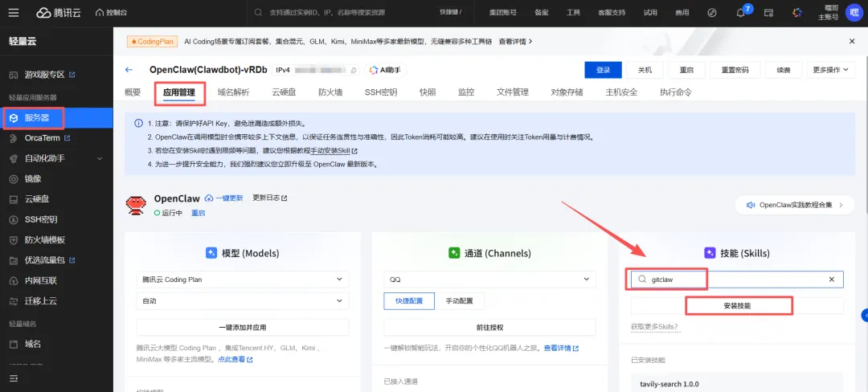Switch to the 文件管理 tab

[513, 92]
